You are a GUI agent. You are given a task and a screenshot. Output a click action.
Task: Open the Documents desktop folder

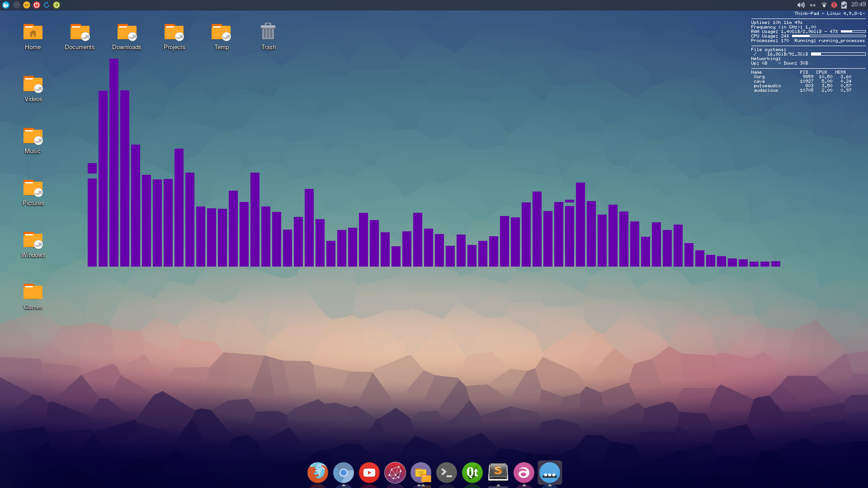[x=80, y=36]
